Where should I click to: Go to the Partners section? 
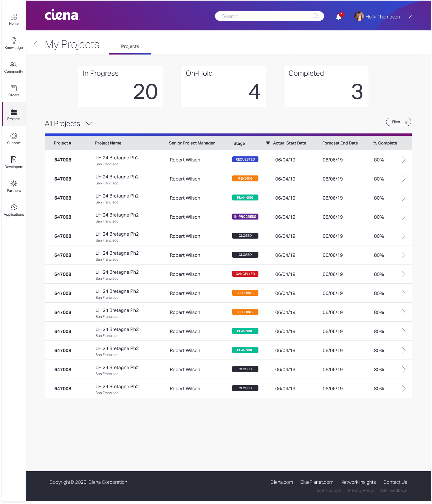(14, 186)
